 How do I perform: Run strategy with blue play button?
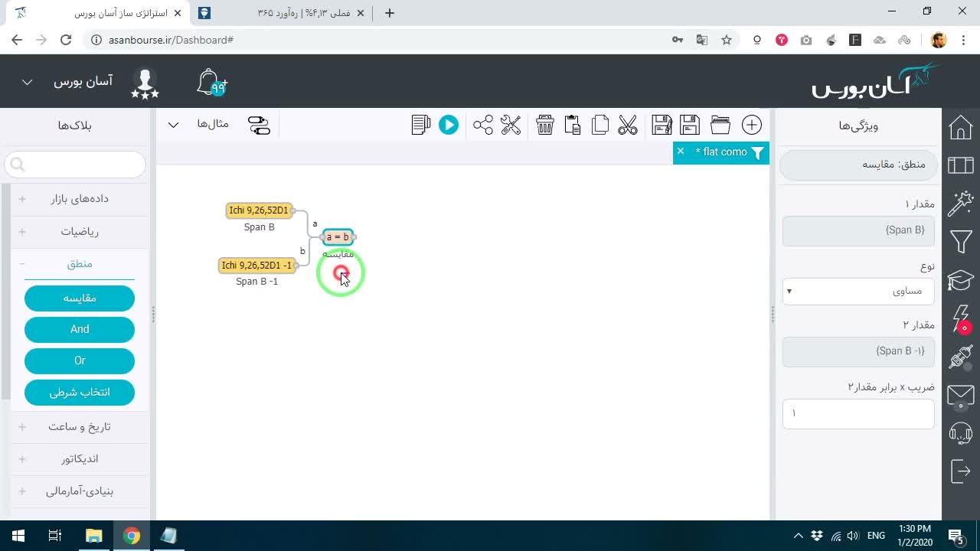[x=449, y=125]
